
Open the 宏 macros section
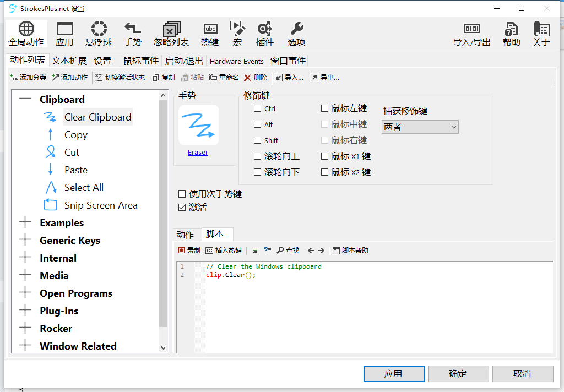coord(237,34)
